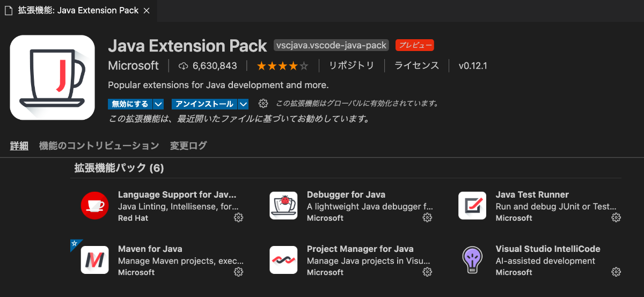The width and height of the screenshot is (644, 297).
Task: Click the アンインストール button
Action: pyautogui.click(x=204, y=104)
